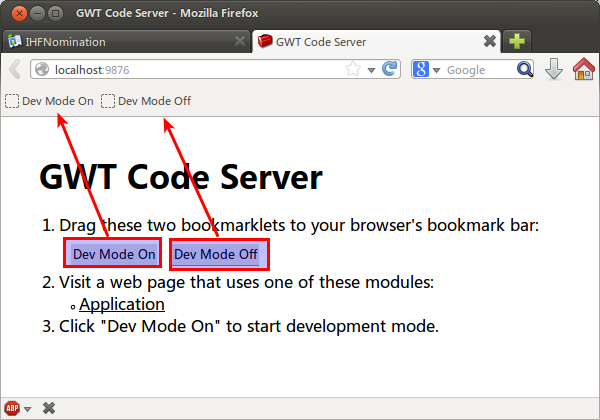600x420 pixels.
Task: Click the Adblock Plus ABP icon
Action: (x=12, y=409)
